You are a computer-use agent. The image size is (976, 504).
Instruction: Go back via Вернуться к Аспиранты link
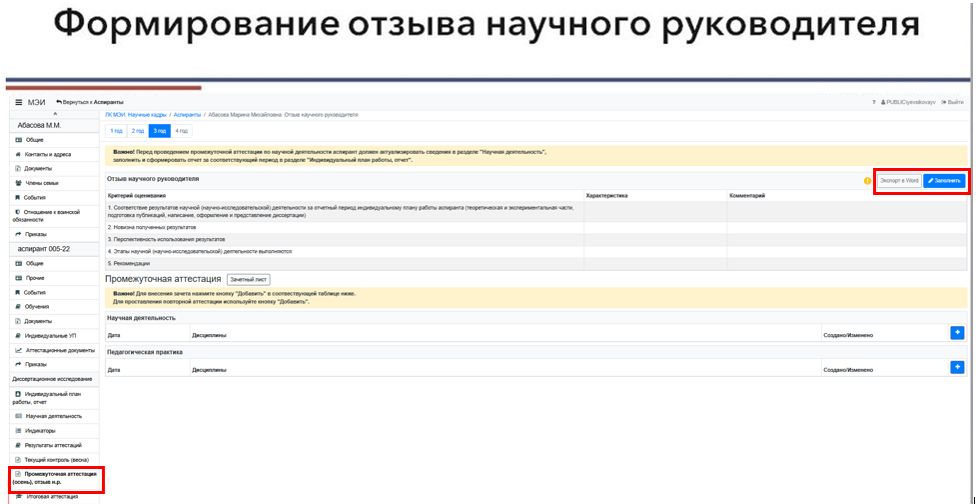pos(92,102)
